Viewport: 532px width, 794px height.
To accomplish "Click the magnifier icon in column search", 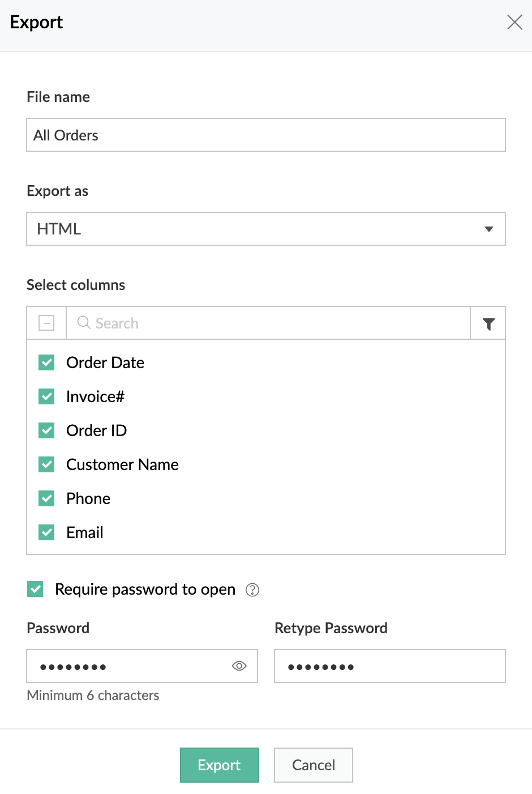I will click(84, 323).
